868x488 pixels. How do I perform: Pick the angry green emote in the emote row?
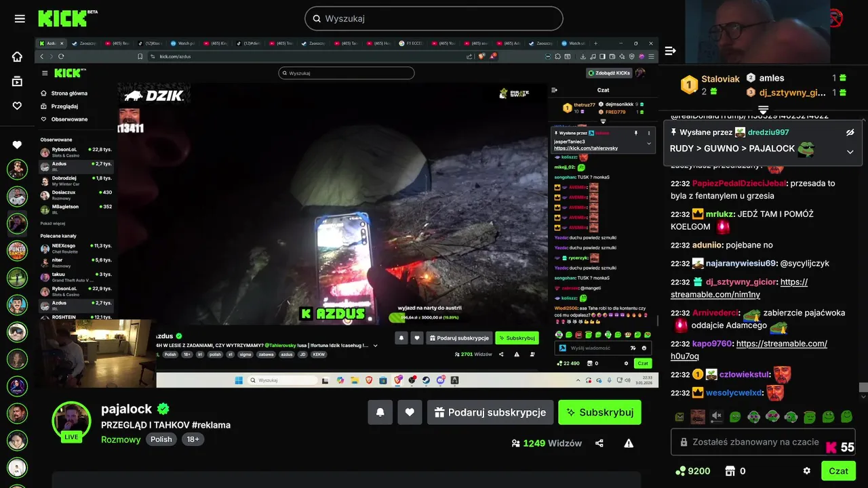(679, 416)
